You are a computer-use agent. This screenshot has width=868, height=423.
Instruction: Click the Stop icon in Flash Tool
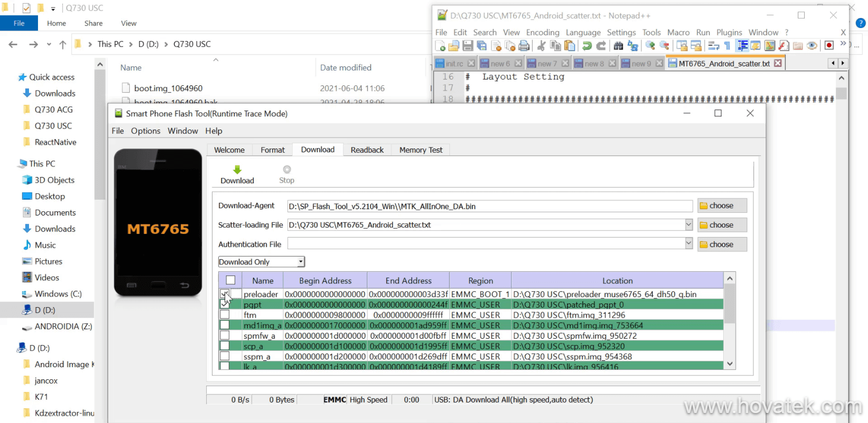(287, 170)
